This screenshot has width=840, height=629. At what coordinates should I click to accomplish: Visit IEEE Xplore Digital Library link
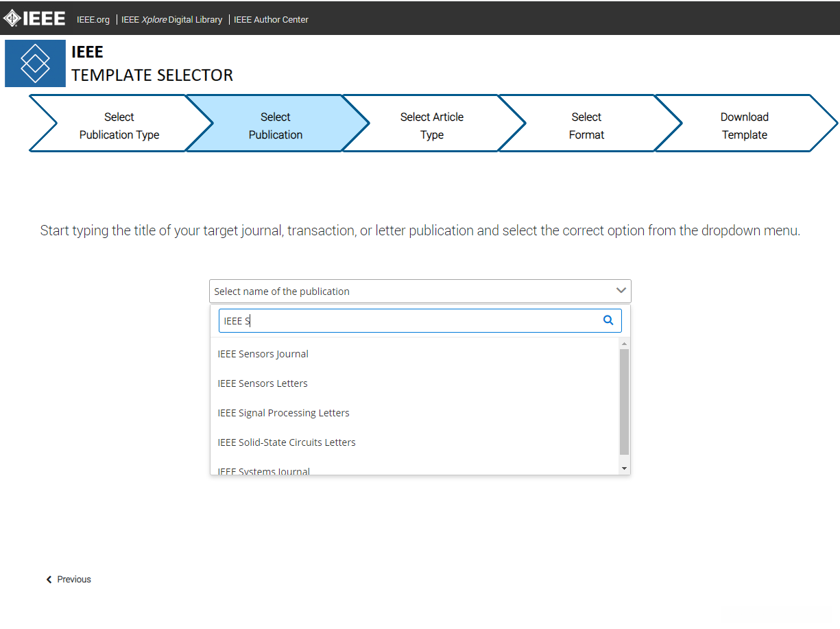(x=171, y=20)
